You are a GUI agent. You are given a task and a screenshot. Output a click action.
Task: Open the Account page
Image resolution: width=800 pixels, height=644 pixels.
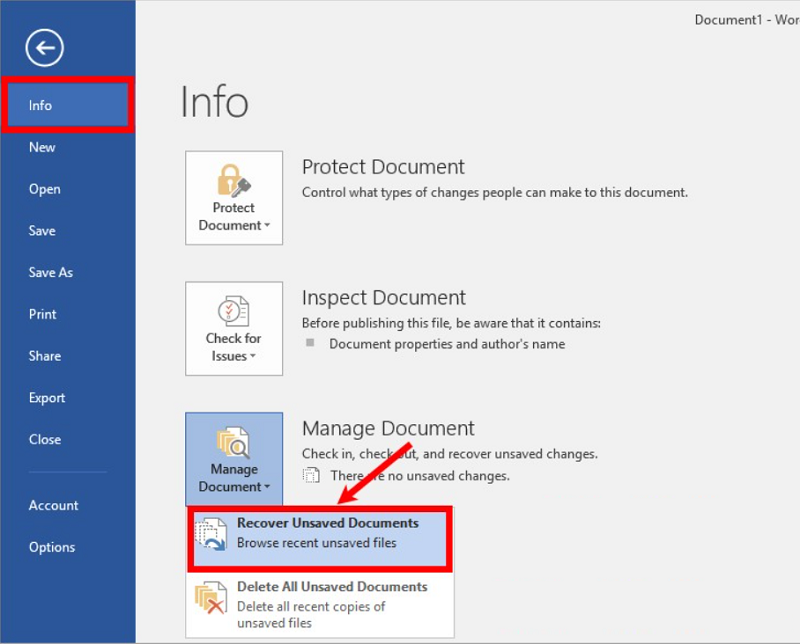coord(53,505)
